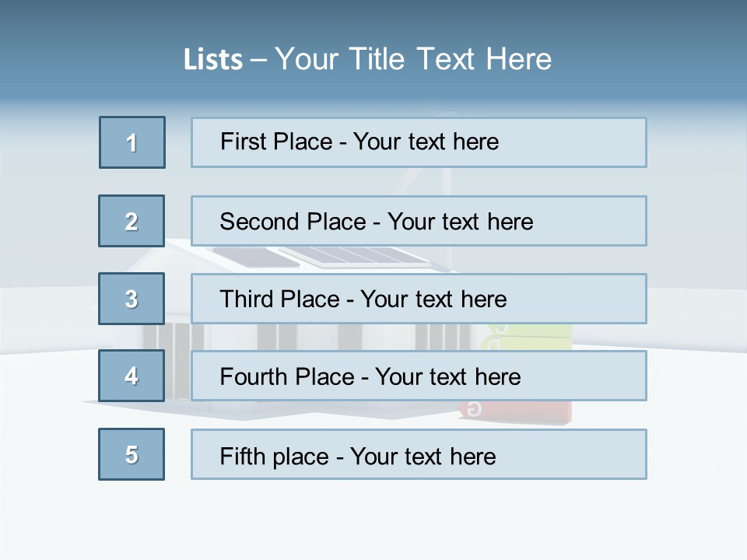Click 'Your Title Text Here' heading
Image resolution: width=747 pixels, height=560 pixels.
click(x=413, y=59)
